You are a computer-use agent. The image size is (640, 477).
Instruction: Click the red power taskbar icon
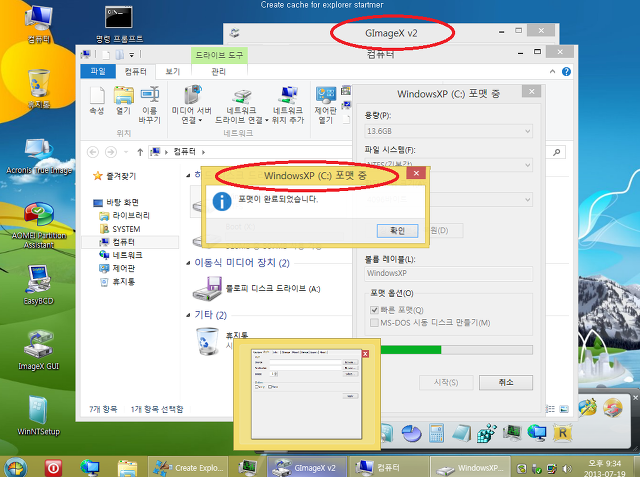click(53, 468)
